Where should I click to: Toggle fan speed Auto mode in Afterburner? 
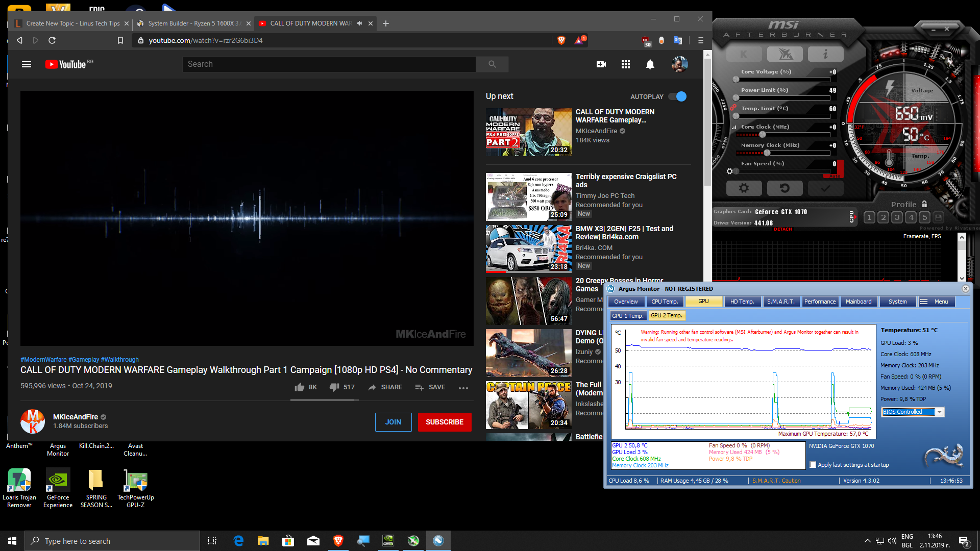(835, 176)
